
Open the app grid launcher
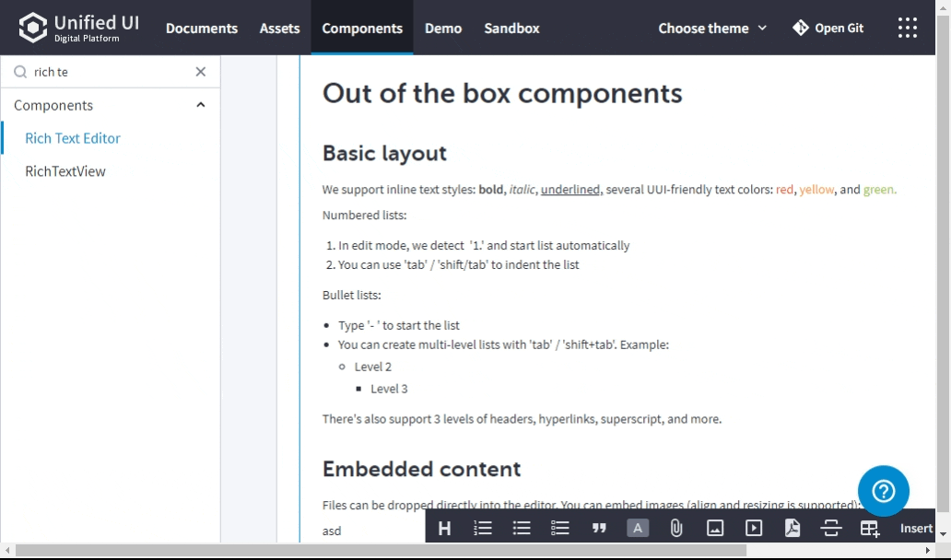(x=908, y=28)
